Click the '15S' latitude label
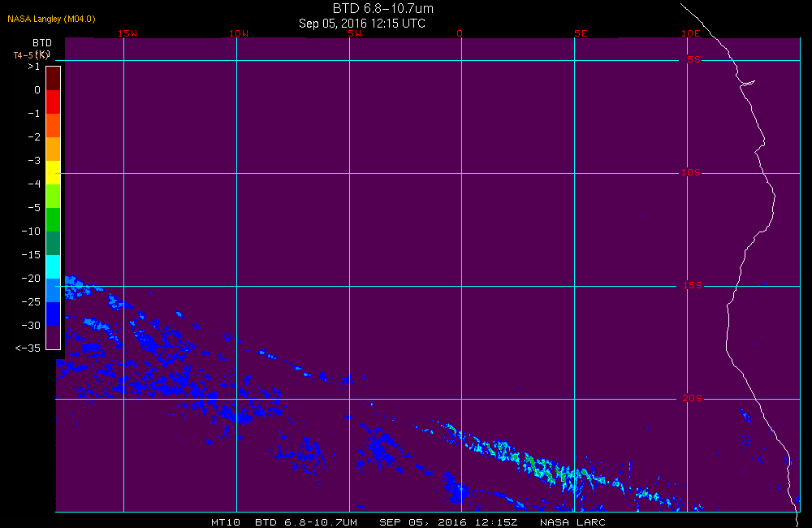 point(693,285)
